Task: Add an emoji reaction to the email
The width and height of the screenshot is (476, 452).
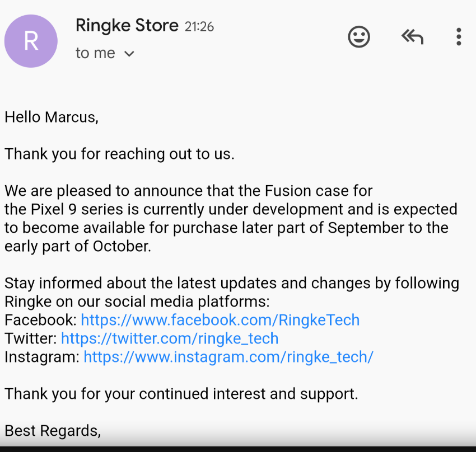Action: [x=359, y=37]
